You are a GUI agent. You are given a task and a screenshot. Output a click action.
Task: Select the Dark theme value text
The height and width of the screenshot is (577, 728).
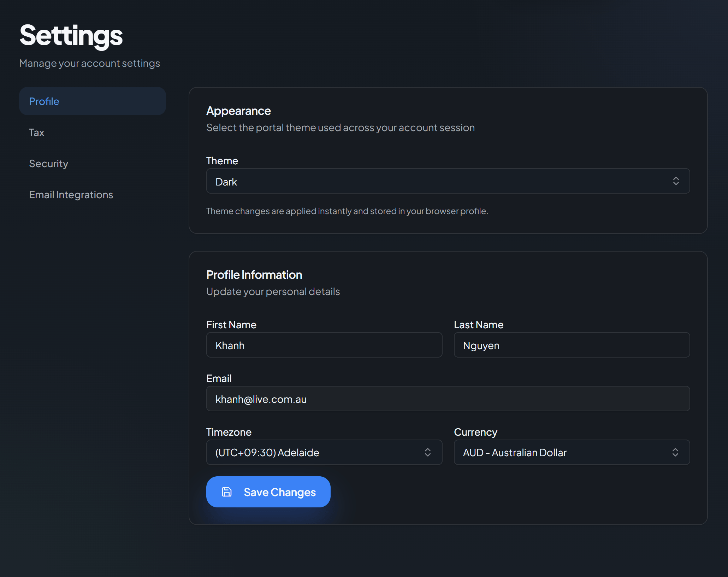tap(226, 181)
